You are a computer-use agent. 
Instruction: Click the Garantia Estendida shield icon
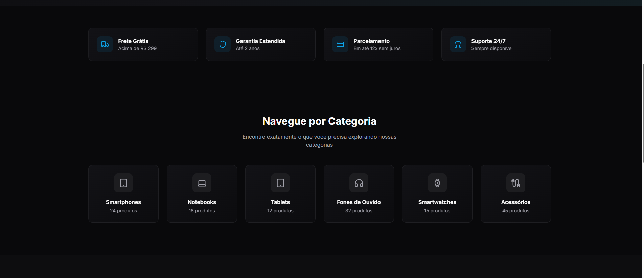pos(223,44)
